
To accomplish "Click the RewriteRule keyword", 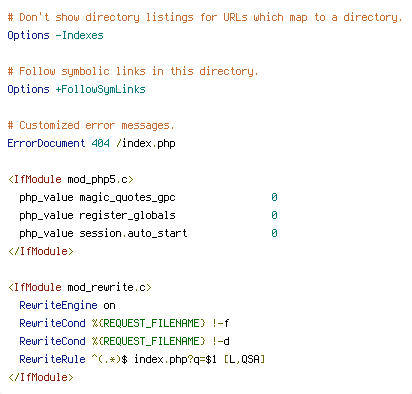I will 52,359.
